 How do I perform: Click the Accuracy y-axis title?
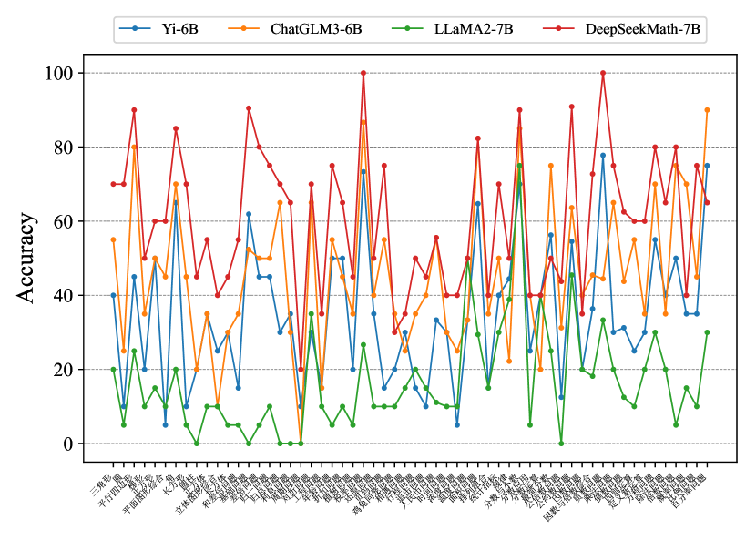tap(26, 258)
